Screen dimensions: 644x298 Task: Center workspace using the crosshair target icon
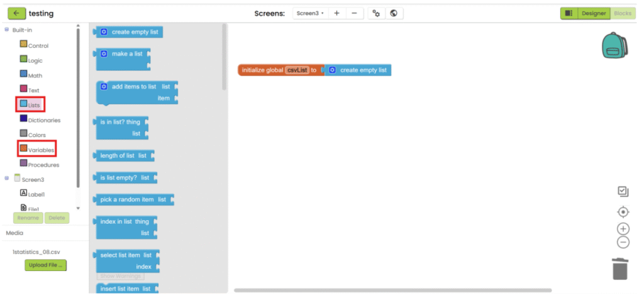(623, 212)
